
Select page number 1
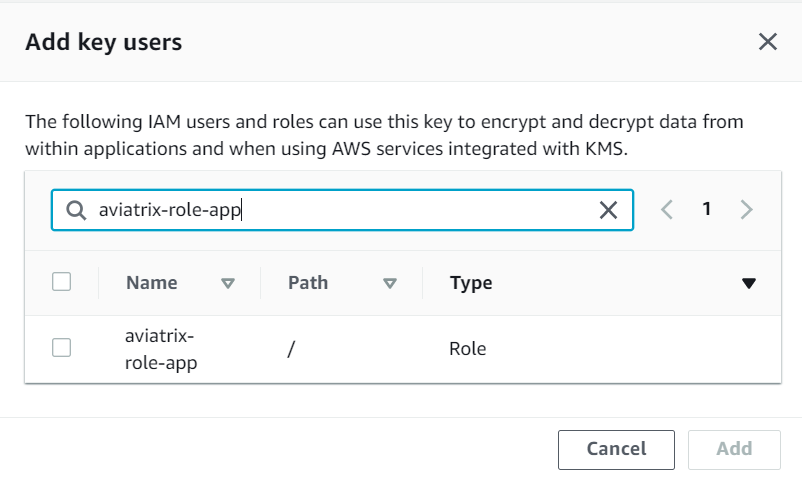[x=706, y=209]
